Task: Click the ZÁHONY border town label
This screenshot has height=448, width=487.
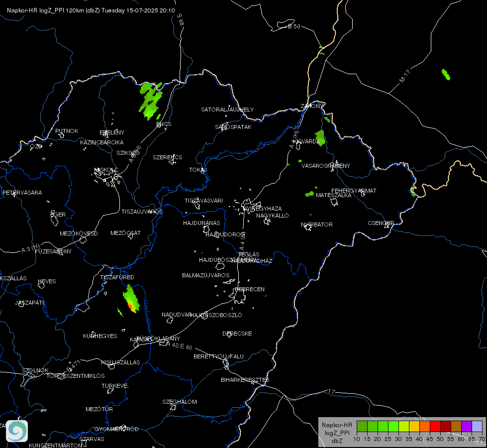Action: [x=312, y=106]
